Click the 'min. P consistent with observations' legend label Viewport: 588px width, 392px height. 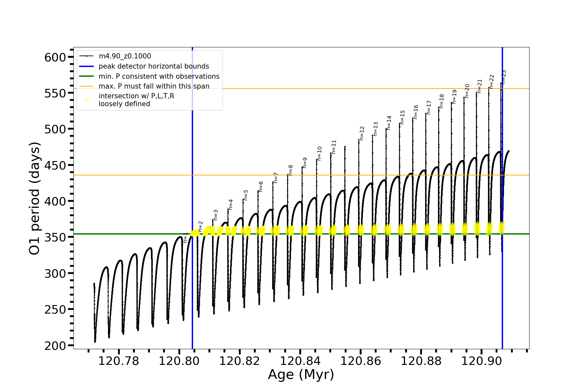pyautogui.click(x=159, y=76)
